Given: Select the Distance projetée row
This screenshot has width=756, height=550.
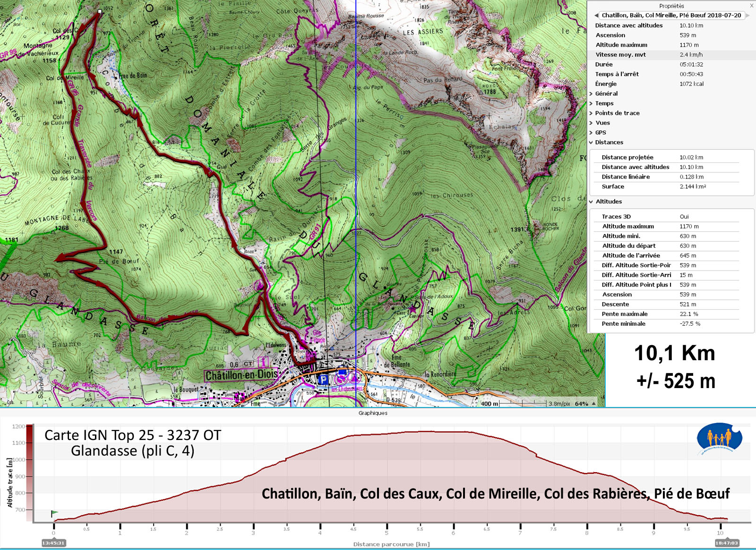Looking at the screenshot, I should (671, 157).
